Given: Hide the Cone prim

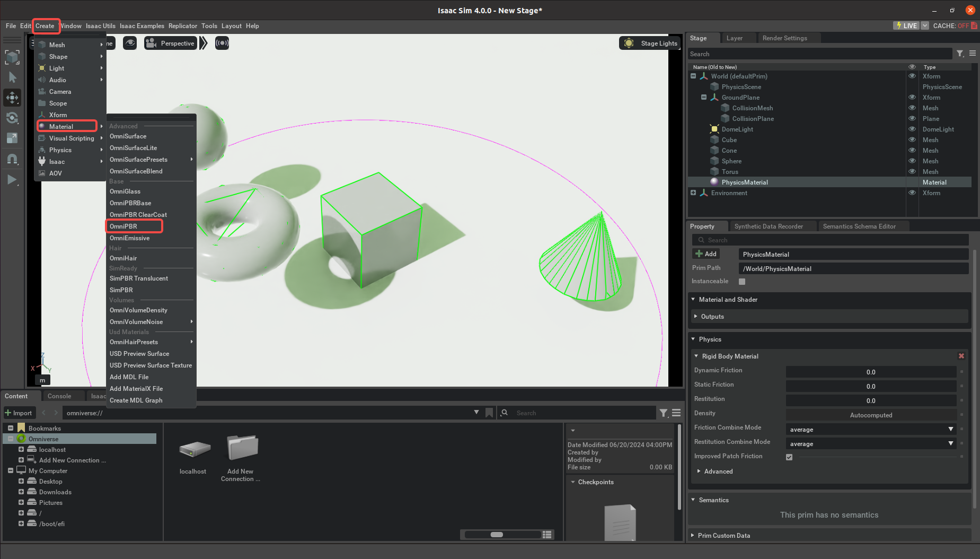Looking at the screenshot, I should pos(912,150).
